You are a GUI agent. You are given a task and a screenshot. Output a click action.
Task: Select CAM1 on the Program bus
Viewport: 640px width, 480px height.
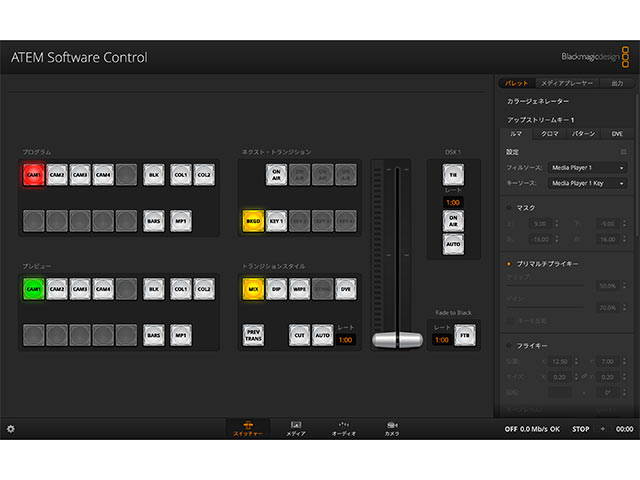[33, 175]
